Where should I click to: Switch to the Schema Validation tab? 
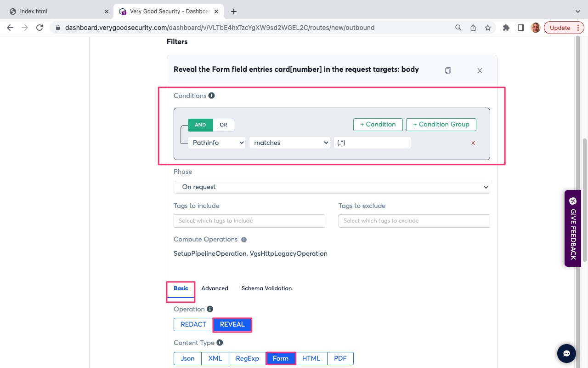pyautogui.click(x=266, y=288)
